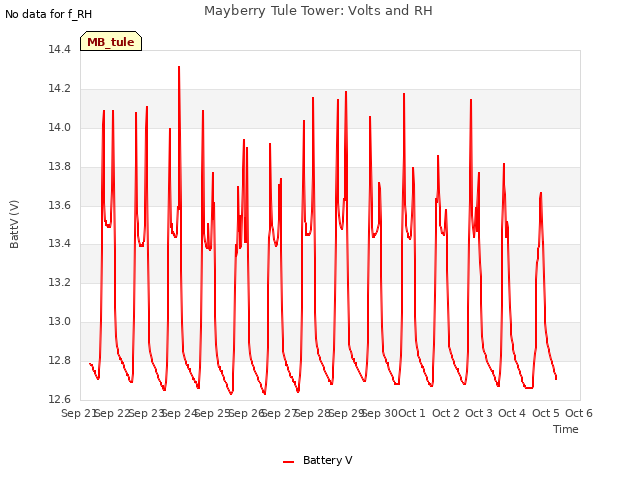Click the Battery V legend entry
The image size is (640, 480).
coord(317,460)
